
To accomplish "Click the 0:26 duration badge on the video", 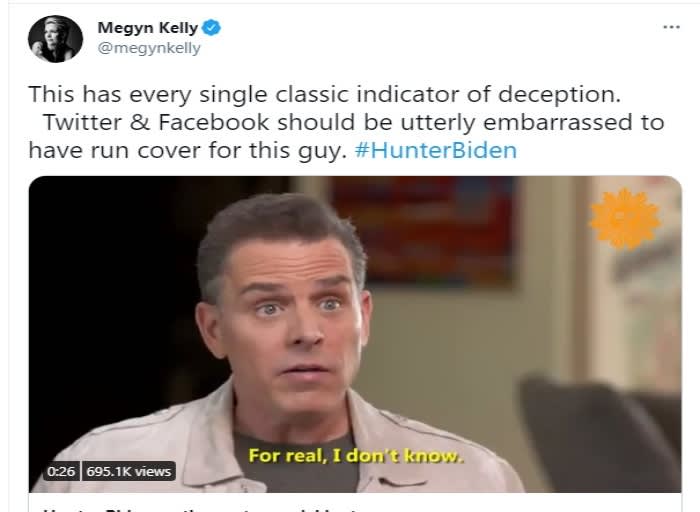I will pos(61,471).
